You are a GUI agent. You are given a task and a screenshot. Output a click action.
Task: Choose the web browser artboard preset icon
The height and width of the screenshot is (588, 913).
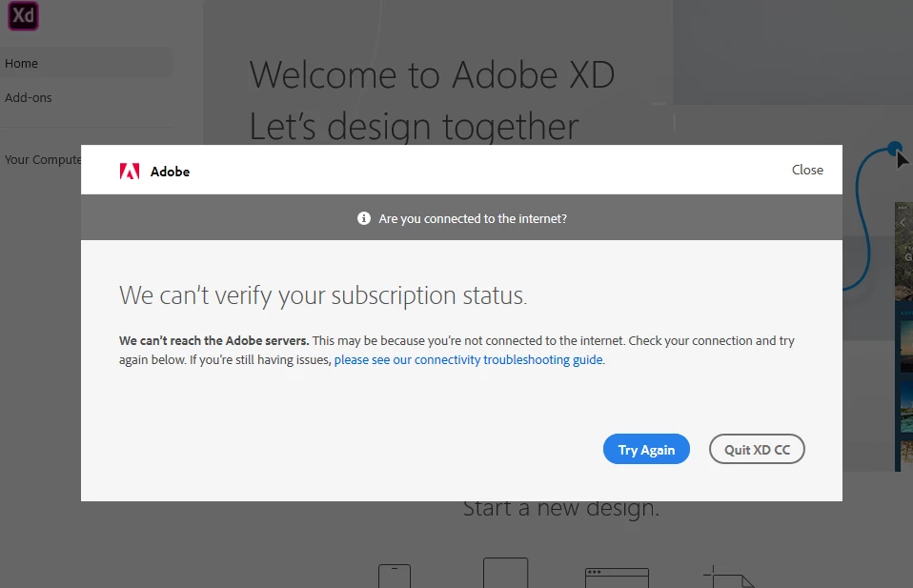[617, 578]
